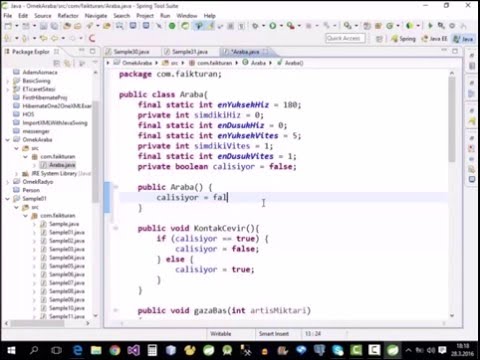Image resolution: width=480 pixels, height=360 pixels.
Task: Open the Project menu
Action: point(145,16)
